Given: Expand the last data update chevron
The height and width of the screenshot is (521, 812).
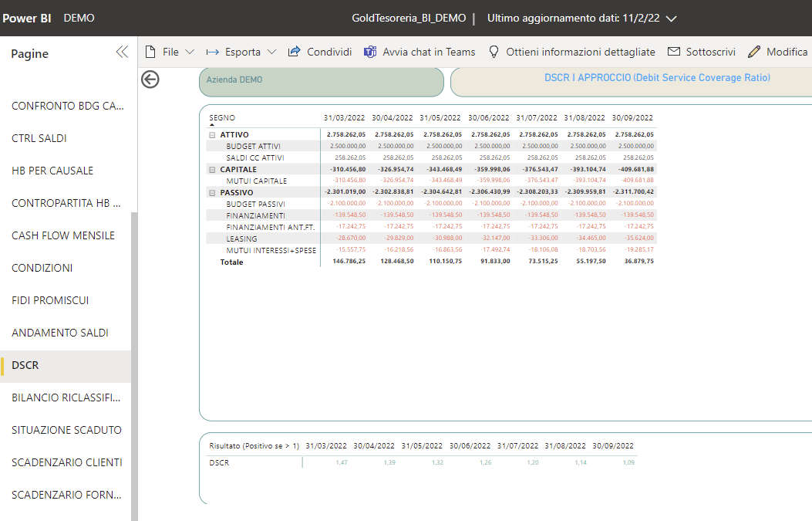Looking at the screenshot, I should [x=671, y=19].
